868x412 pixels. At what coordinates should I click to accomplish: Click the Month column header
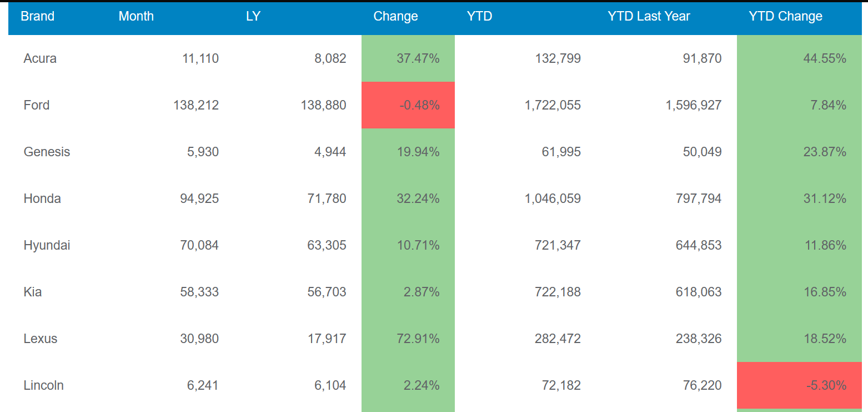pos(136,17)
